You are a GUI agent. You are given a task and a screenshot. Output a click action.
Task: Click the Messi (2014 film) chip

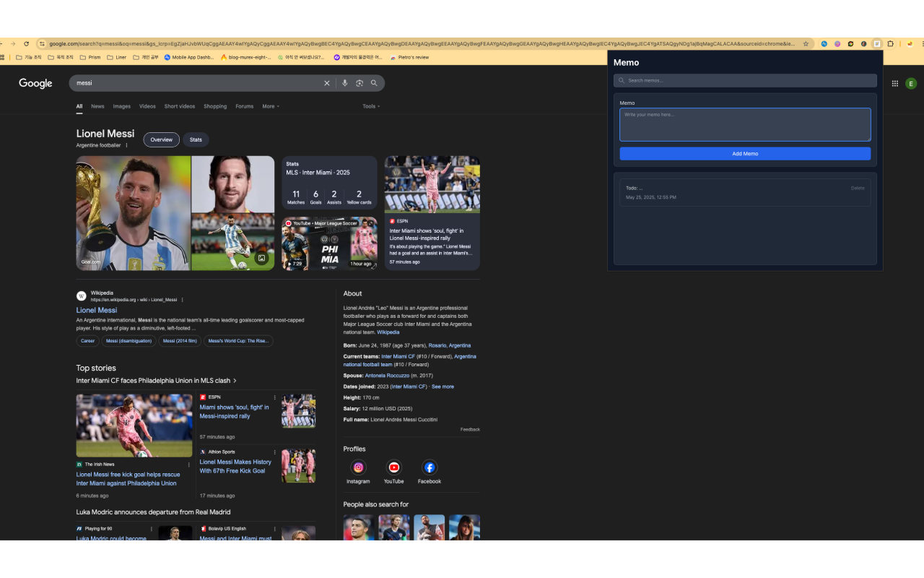coord(180,341)
